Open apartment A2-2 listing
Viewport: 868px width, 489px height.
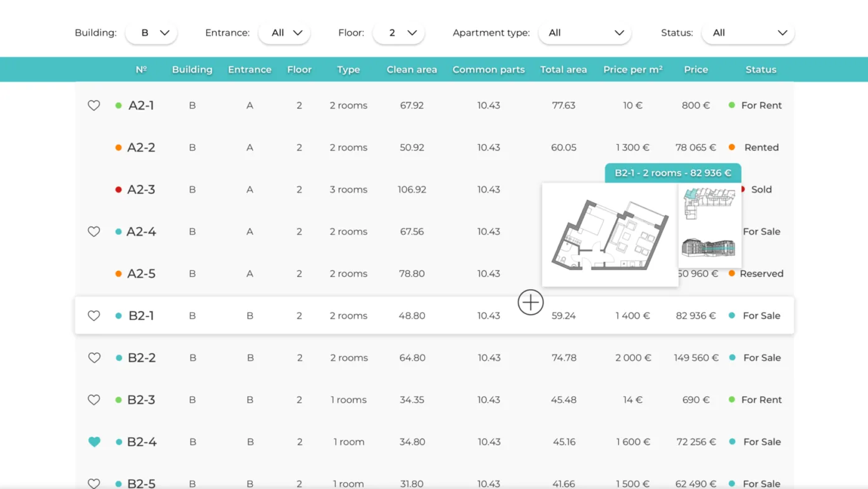[x=141, y=147]
